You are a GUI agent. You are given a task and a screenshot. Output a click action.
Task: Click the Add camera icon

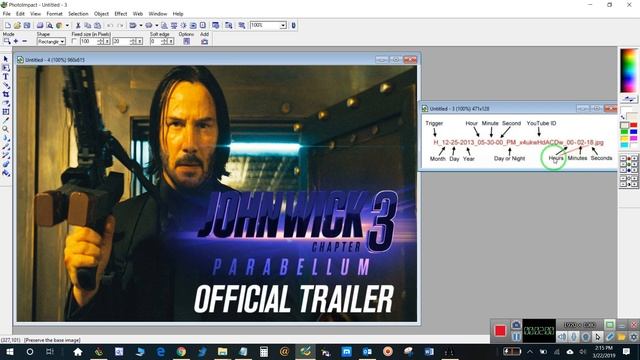[x=204, y=42]
